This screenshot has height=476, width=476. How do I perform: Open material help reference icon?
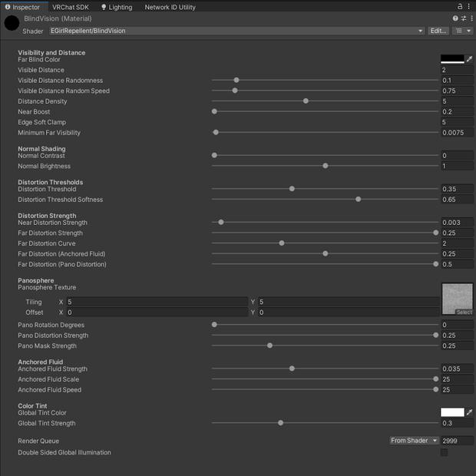pos(455,18)
